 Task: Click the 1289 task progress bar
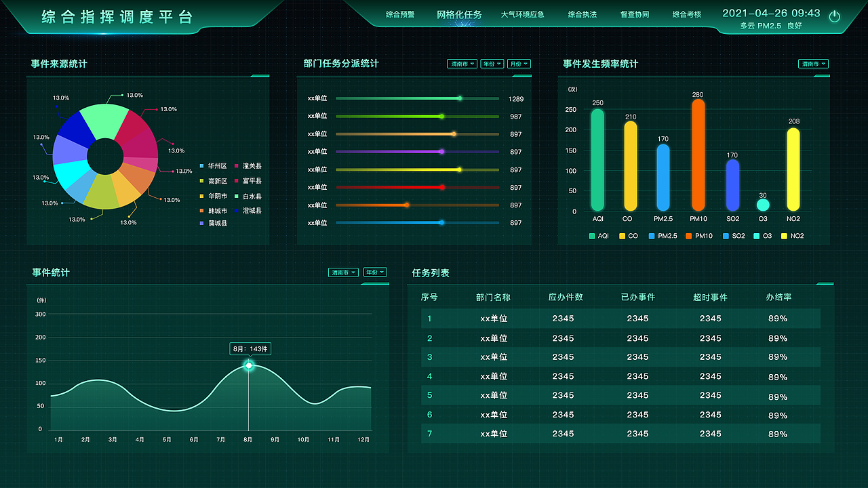point(417,98)
